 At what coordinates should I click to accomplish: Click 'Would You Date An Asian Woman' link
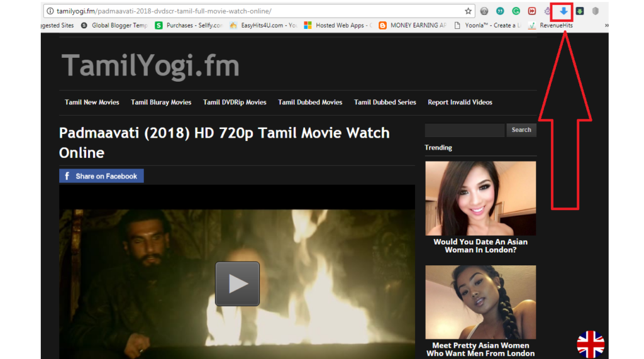point(480,246)
